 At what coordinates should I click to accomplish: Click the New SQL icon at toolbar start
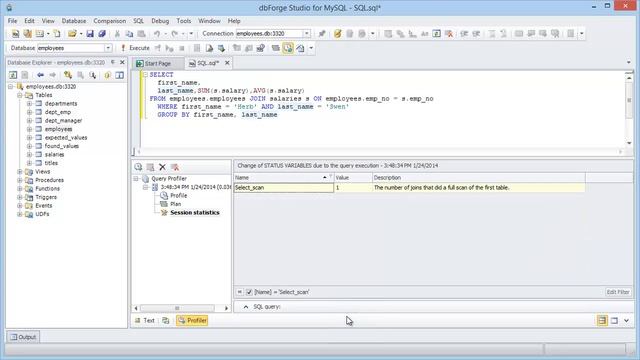pos(15,34)
